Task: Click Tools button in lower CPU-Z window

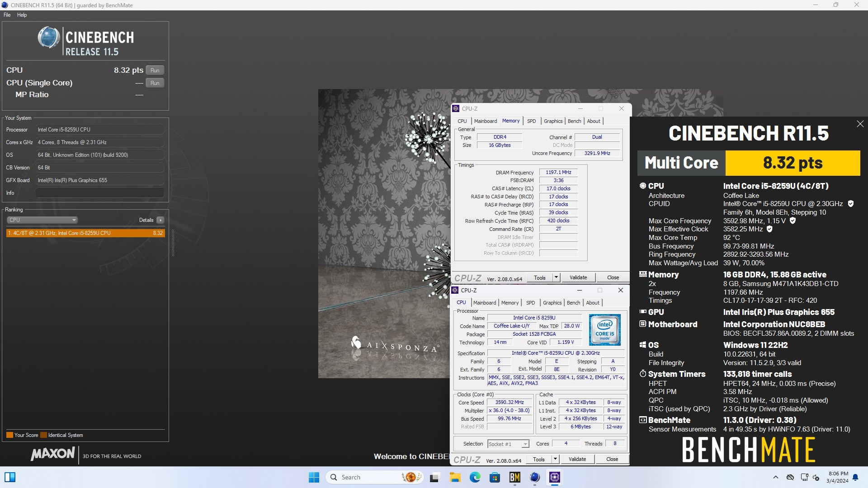Action: point(539,460)
